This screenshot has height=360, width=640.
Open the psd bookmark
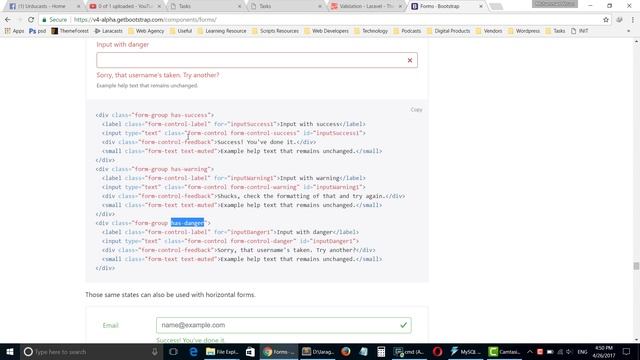pyautogui.click(x=38, y=31)
